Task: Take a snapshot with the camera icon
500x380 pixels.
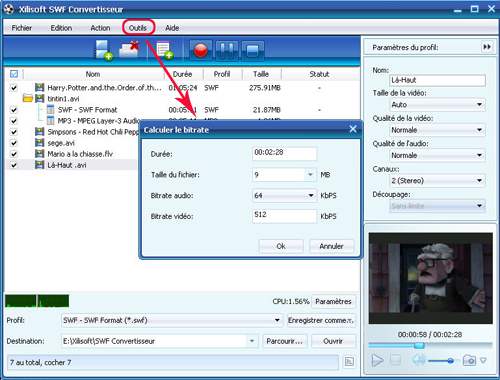Action: click(469, 360)
